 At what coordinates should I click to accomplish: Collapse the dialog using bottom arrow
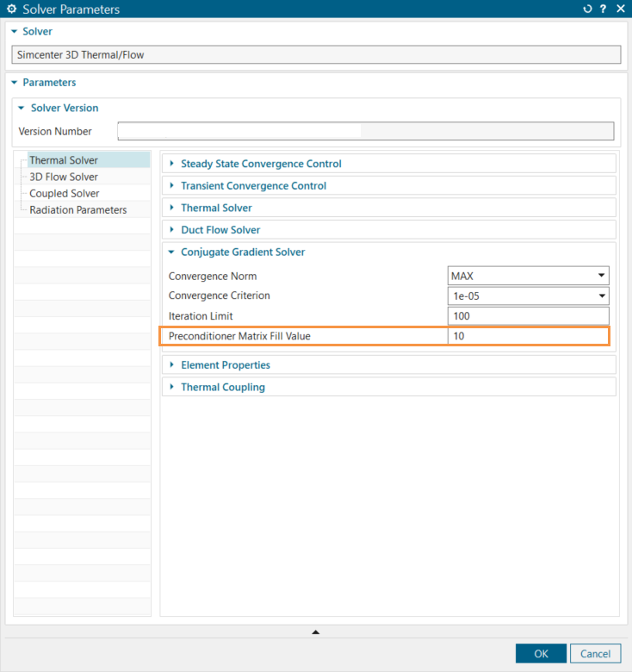315,632
